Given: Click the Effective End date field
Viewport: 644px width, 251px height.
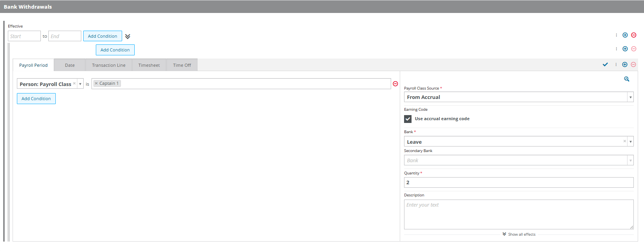Looking at the screenshot, I should point(65,36).
